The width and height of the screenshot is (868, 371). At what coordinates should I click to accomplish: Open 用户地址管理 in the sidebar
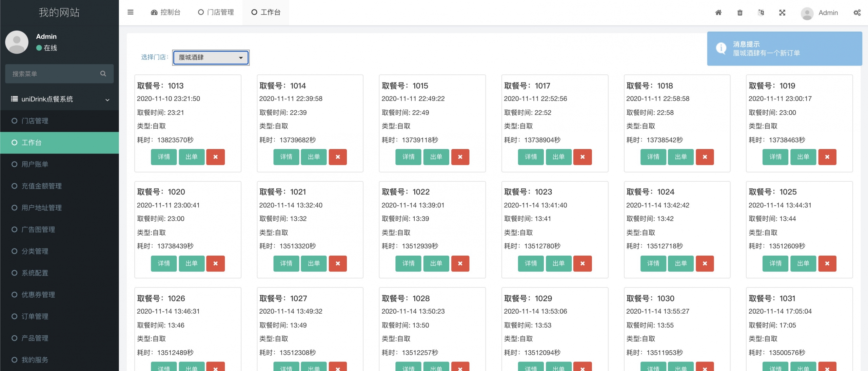coord(59,208)
